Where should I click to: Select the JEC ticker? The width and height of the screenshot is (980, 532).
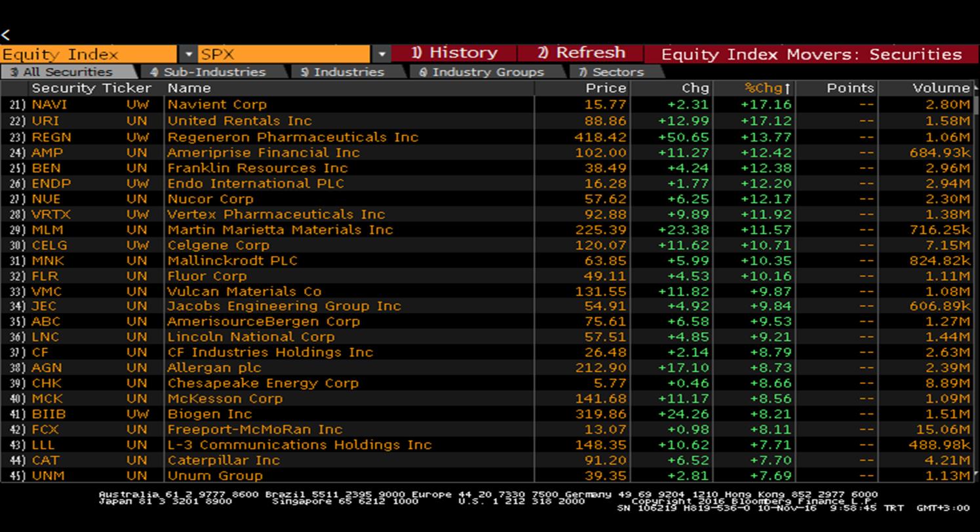[x=44, y=306]
